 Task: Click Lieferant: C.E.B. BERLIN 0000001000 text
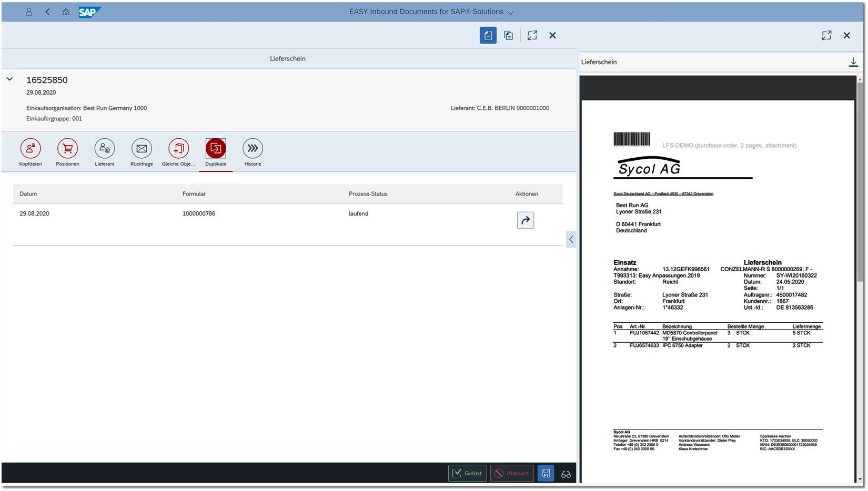tap(500, 108)
